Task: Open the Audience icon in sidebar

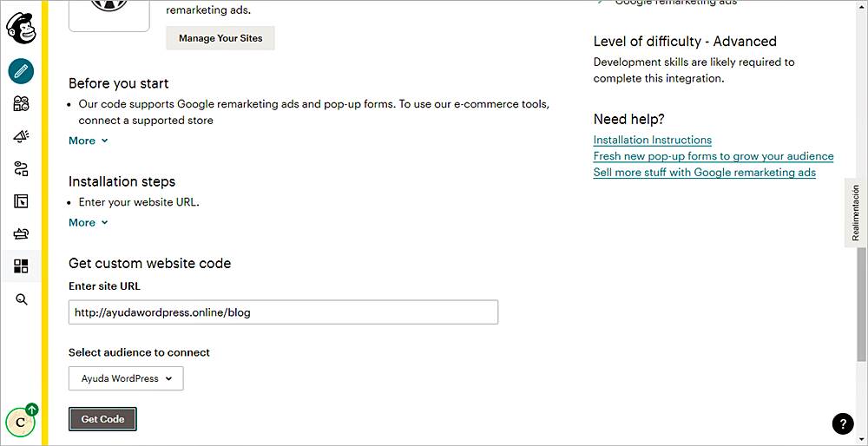Action: click(21, 104)
